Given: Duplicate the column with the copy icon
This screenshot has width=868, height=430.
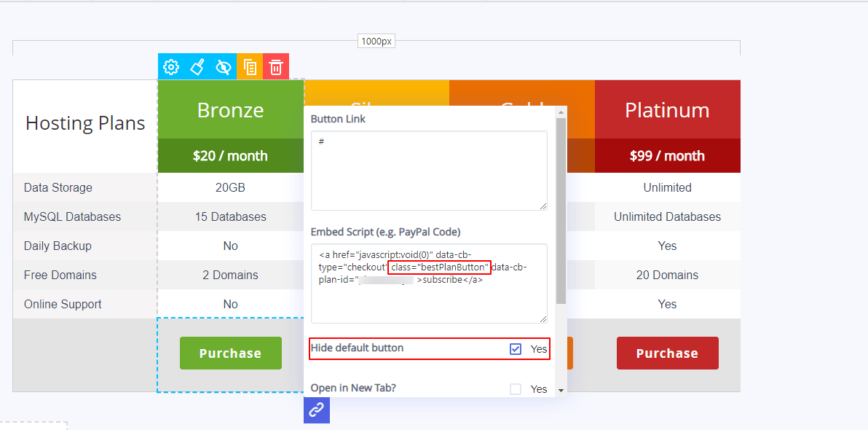Looking at the screenshot, I should (x=250, y=66).
